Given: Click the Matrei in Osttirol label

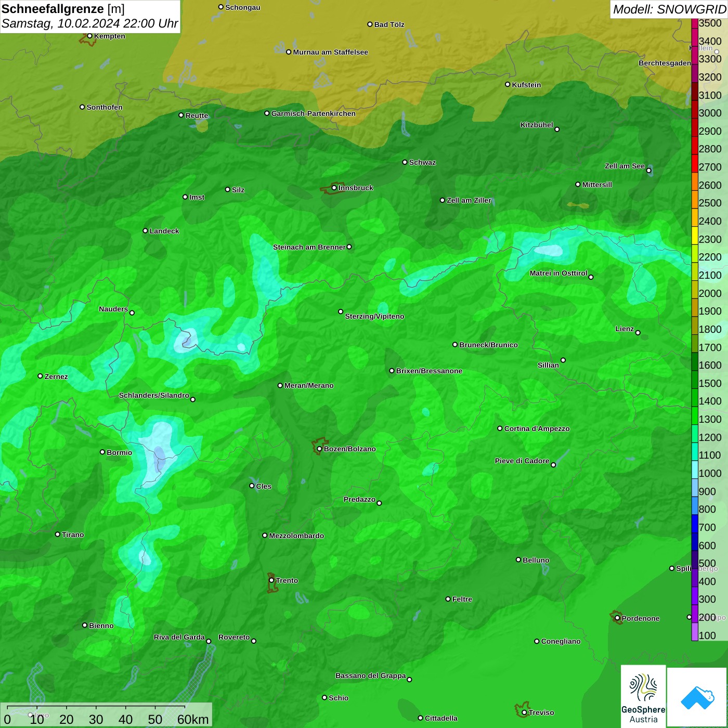Looking at the screenshot, I should [x=558, y=273].
